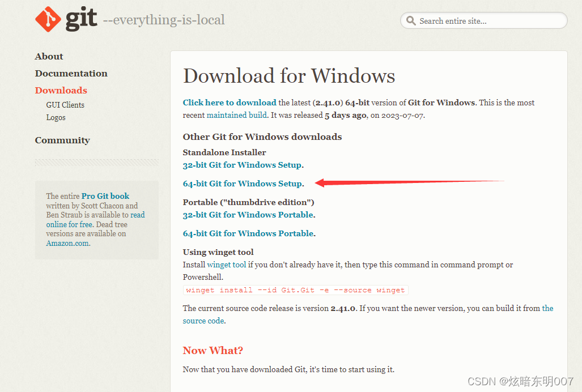Viewport: 582px width, 392px height.
Task: Click the 'Download for Windows' heading
Action: 289,76
